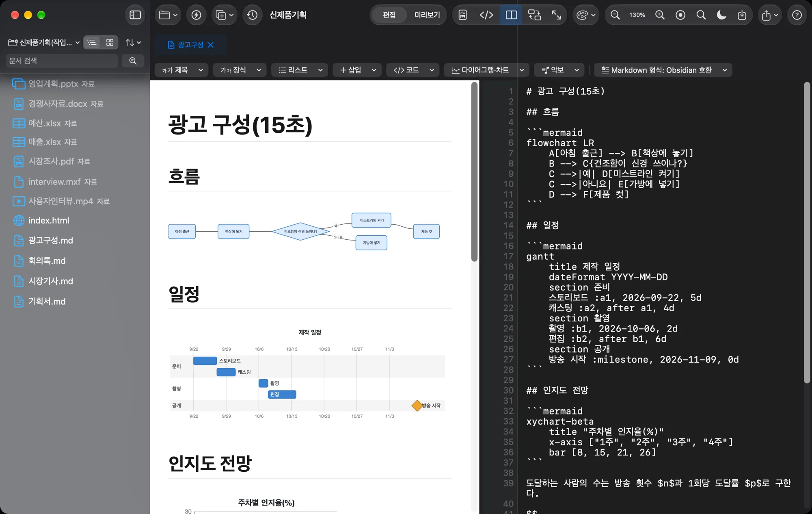Zoom out with minus magnifier
The image size is (812, 514).
[615, 15]
